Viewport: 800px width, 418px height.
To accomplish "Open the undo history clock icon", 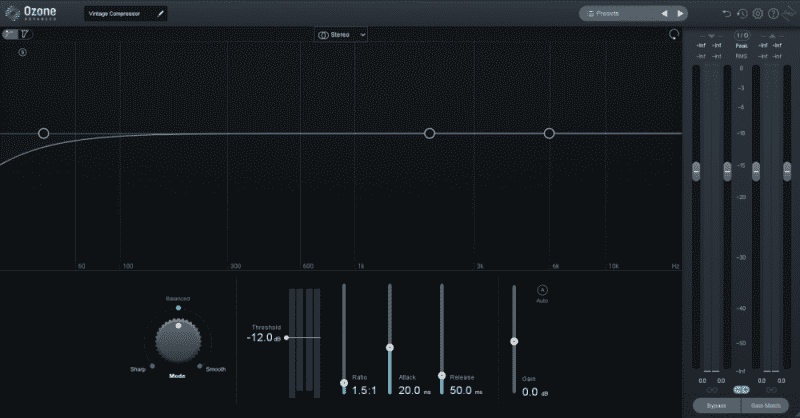I will pyautogui.click(x=742, y=14).
